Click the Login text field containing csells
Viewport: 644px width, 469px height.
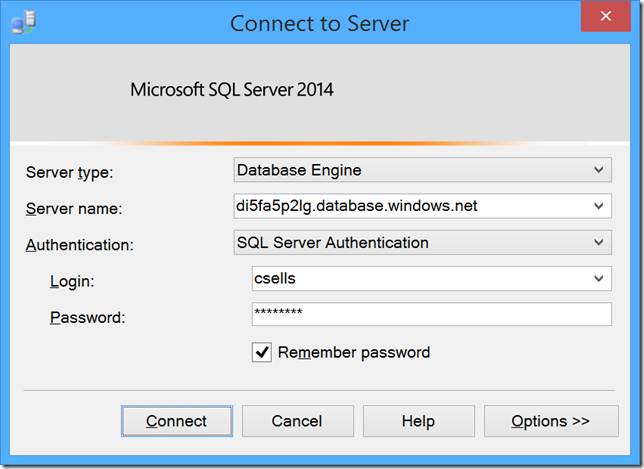pos(421,278)
